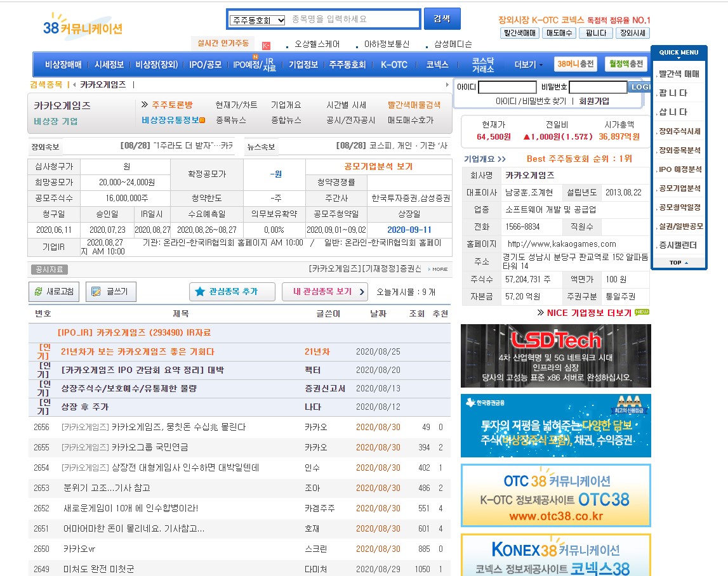Viewport: 728px width, 576px height.
Task: Open the [IPO_IR] 카카오게임즈 IR자료 post
Action: (134, 332)
